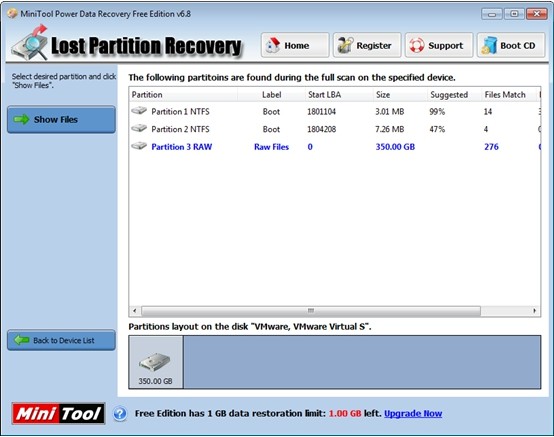
Task: Sort by the Files Match column header
Action: pos(508,95)
